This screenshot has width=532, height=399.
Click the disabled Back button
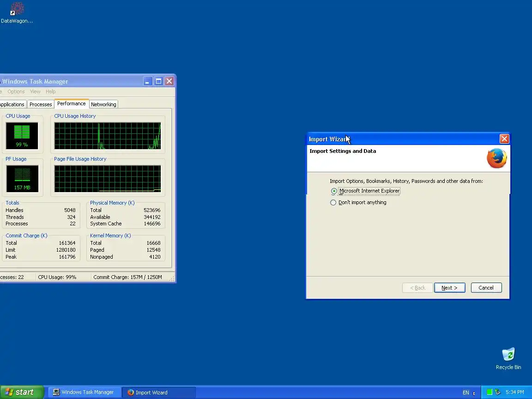417,288
